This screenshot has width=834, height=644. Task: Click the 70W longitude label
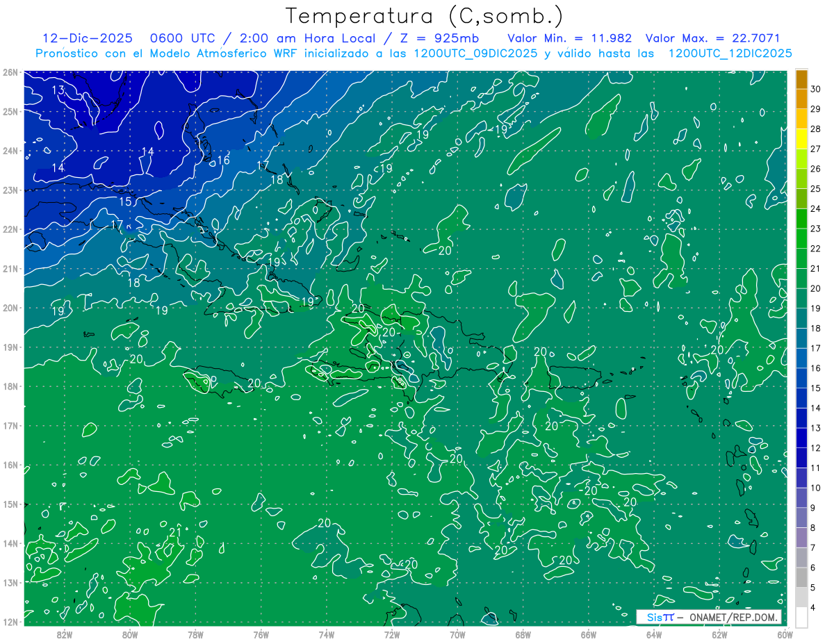(457, 634)
